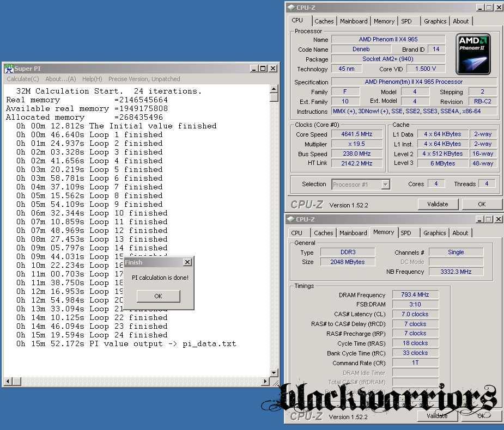
Task: Click the CAS# Latency value 7.0 clocks
Action: (415, 314)
